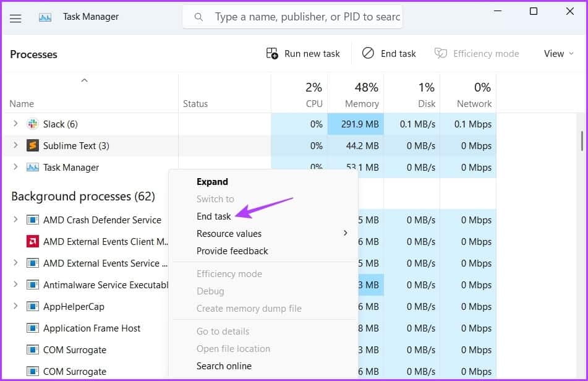Select the Application Frame Host name
588x381 pixels.
click(92, 329)
